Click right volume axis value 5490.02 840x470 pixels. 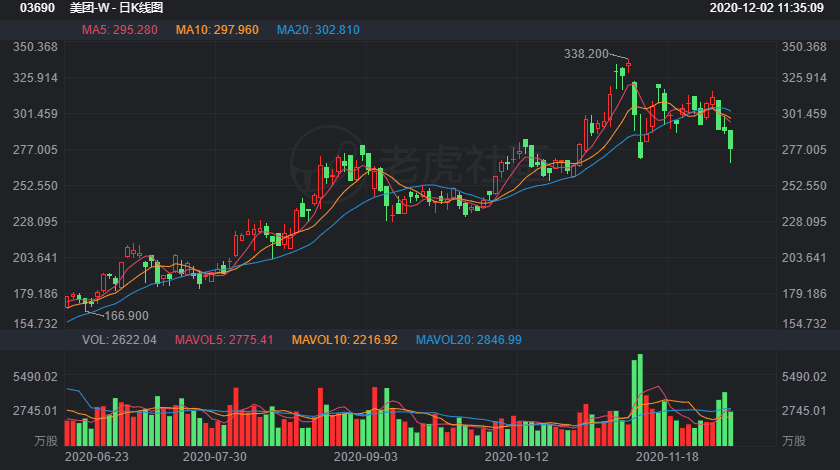(804, 377)
